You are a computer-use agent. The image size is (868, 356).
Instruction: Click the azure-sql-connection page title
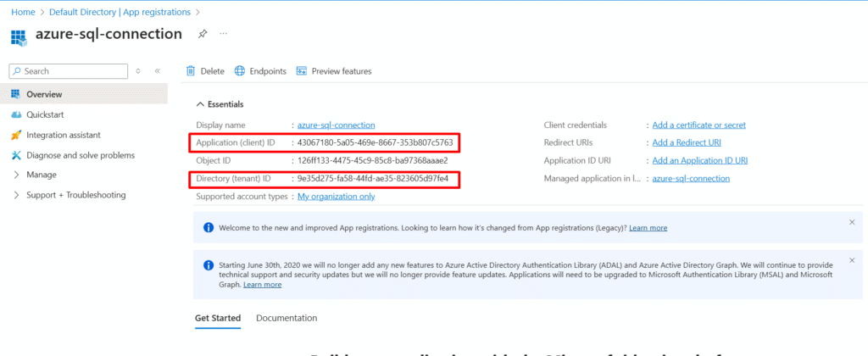coord(108,34)
